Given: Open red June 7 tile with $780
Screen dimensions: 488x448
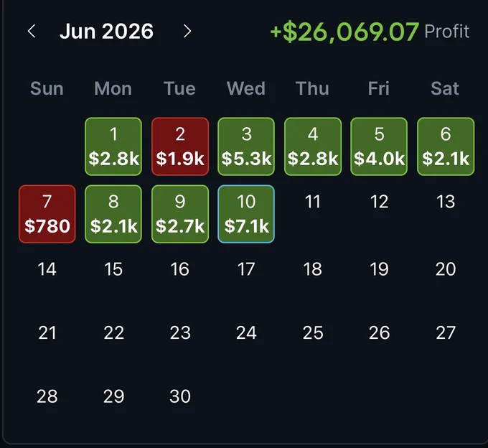Looking at the screenshot, I should point(47,214).
